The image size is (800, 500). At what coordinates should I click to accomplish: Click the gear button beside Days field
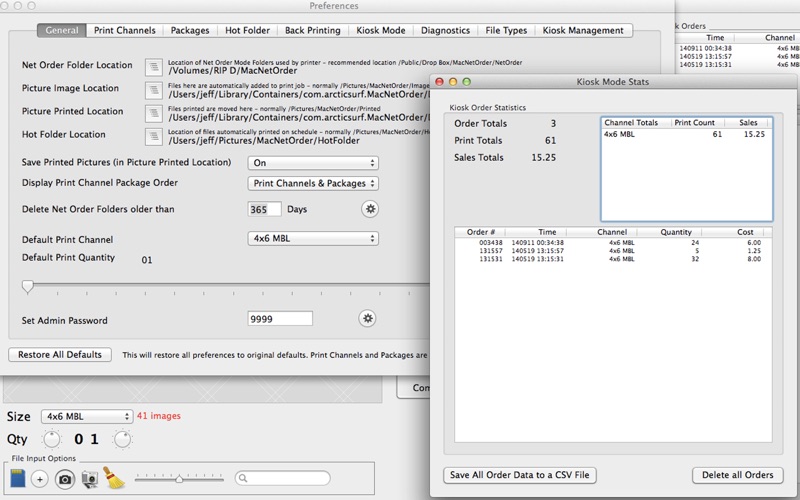370,209
